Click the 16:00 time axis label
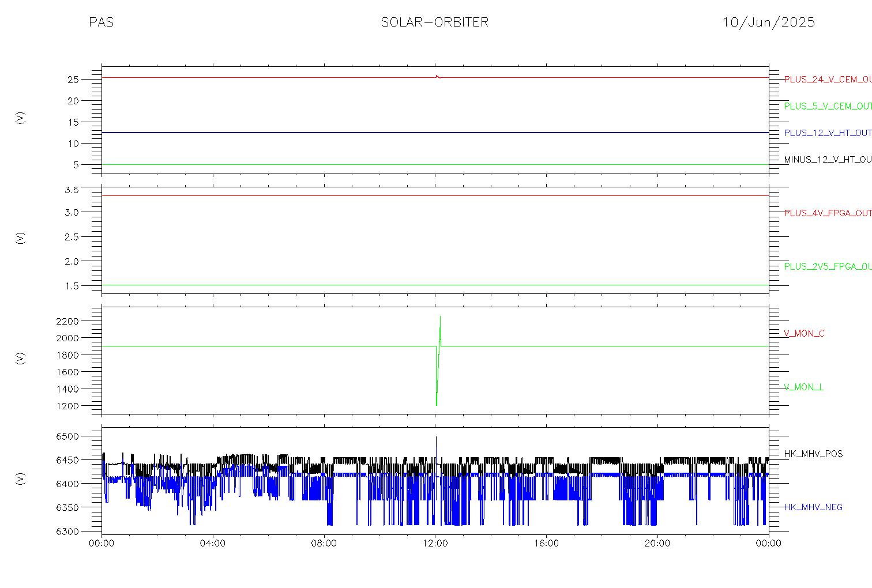872x588 pixels. 546,543
